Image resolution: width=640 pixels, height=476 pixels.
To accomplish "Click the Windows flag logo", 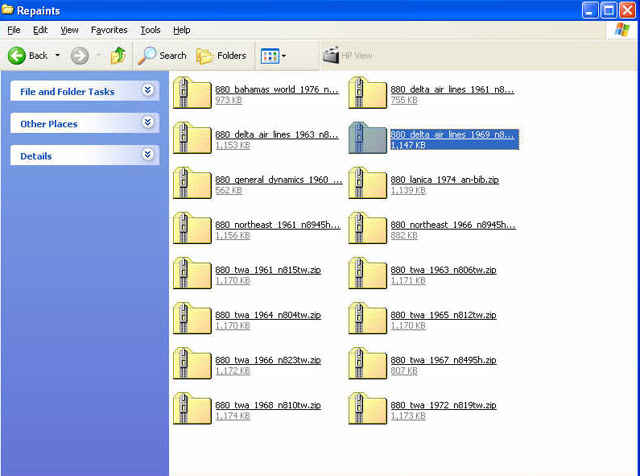I will click(x=622, y=30).
